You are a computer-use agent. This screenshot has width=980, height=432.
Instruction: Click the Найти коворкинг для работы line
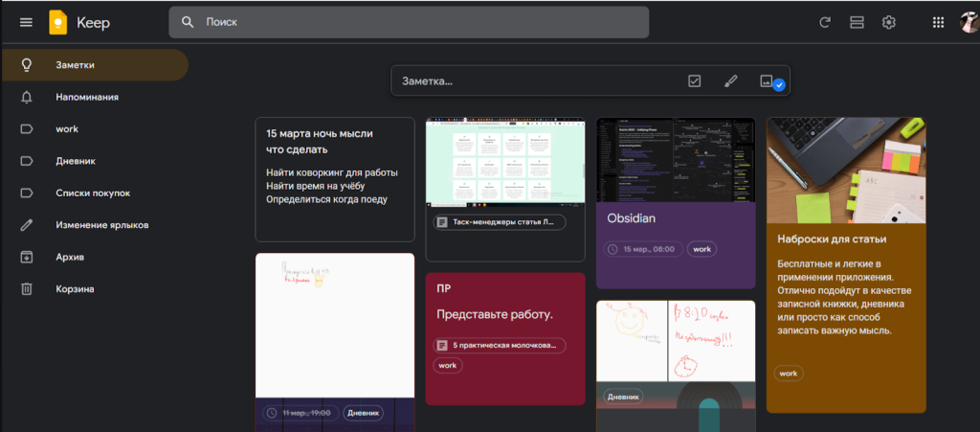pos(332,172)
